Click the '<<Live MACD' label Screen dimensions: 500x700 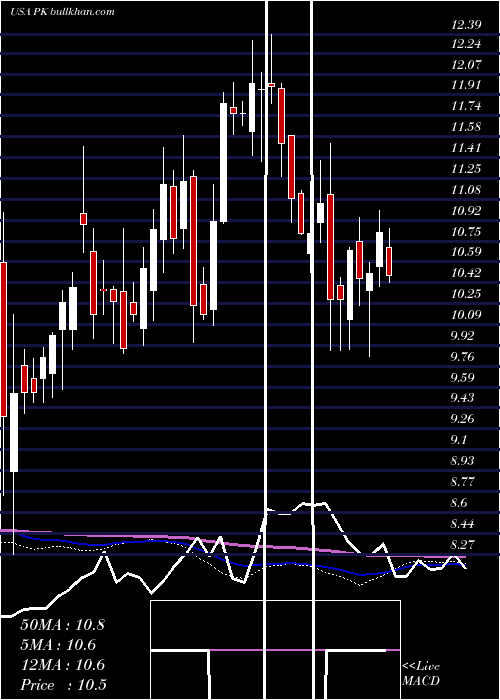(421, 673)
